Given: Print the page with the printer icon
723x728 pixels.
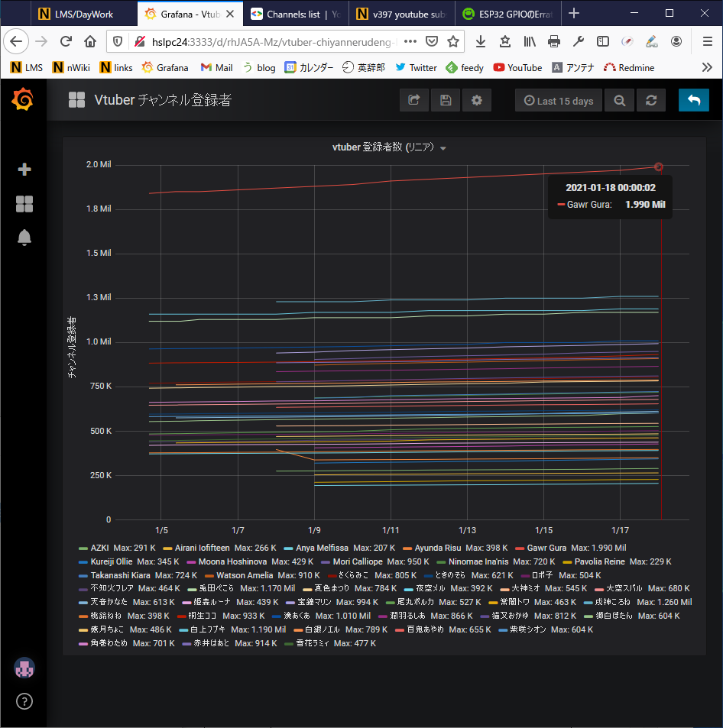Looking at the screenshot, I should tap(554, 42).
